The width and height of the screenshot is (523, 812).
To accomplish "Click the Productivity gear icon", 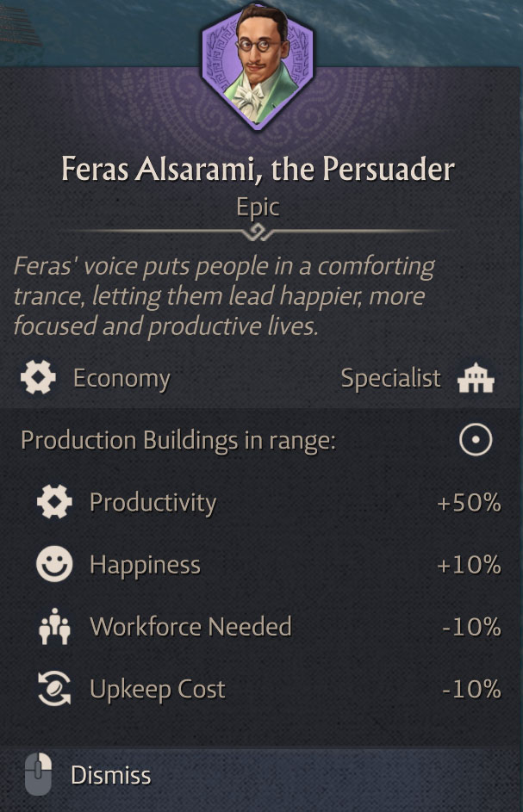I will point(54,503).
